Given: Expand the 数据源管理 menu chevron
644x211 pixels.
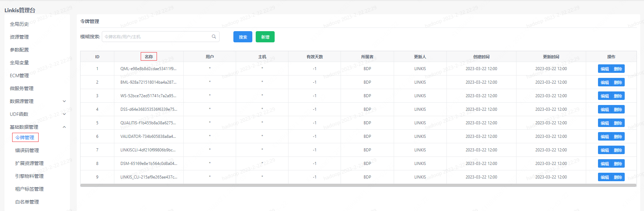Looking at the screenshot, I should 64,101.
